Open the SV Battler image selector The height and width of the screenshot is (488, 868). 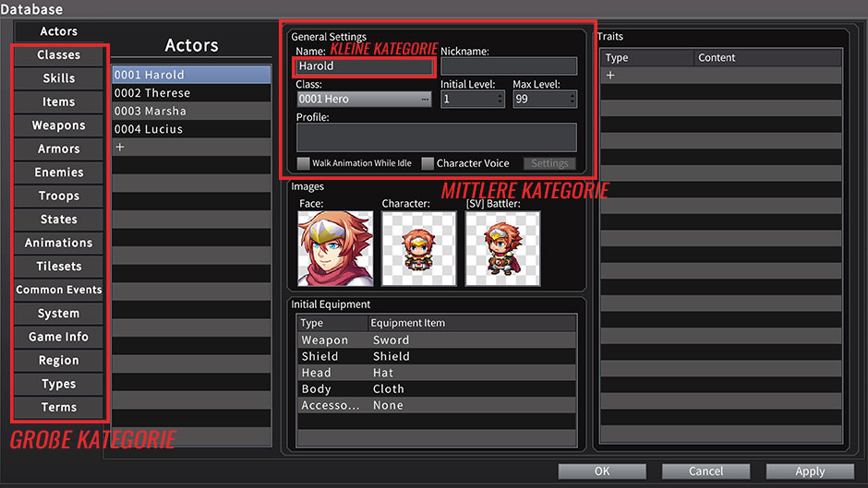tap(502, 248)
